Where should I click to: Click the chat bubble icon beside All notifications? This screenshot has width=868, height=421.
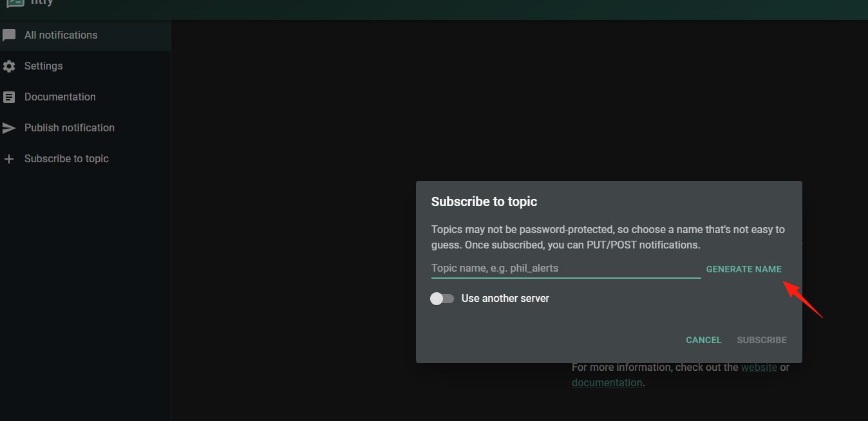point(9,35)
